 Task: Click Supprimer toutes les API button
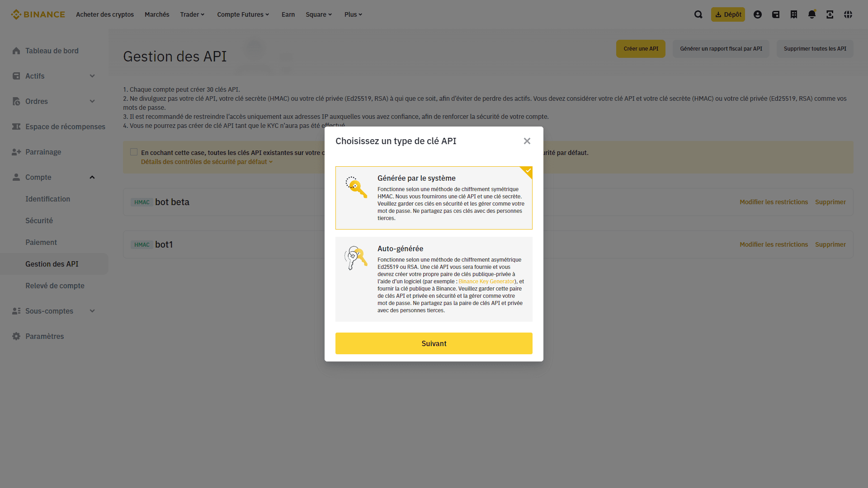point(815,49)
